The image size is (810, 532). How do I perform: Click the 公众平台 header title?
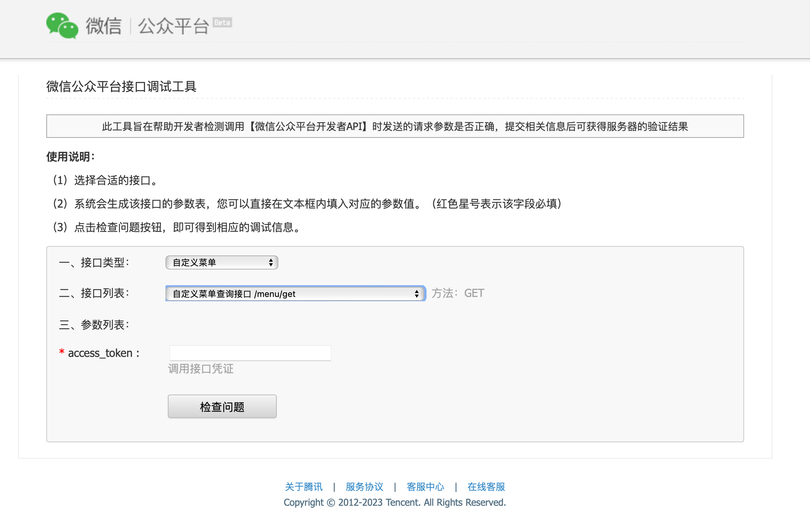point(173,26)
